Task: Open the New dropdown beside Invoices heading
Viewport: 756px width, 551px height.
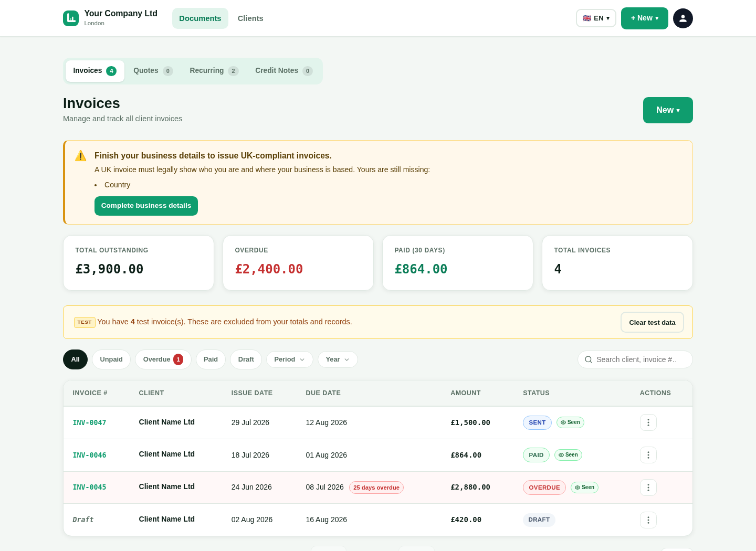Action: (x=668, y=110)
